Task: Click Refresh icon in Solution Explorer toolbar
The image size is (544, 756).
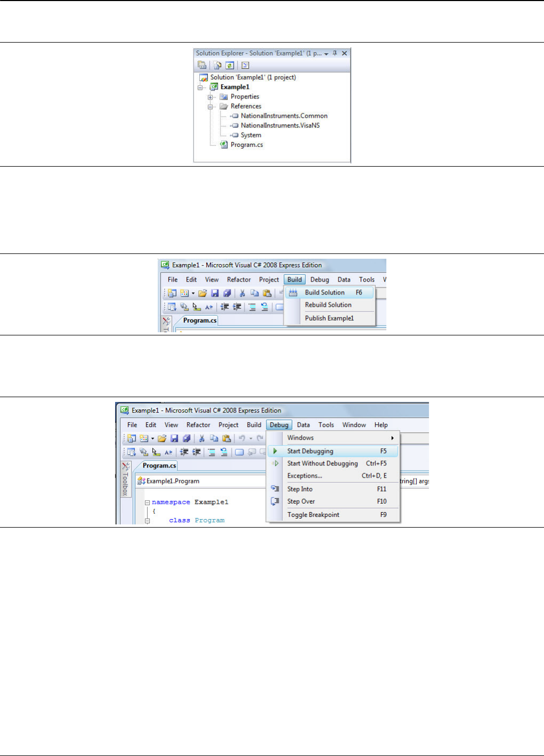Action: tap(230, 65)
